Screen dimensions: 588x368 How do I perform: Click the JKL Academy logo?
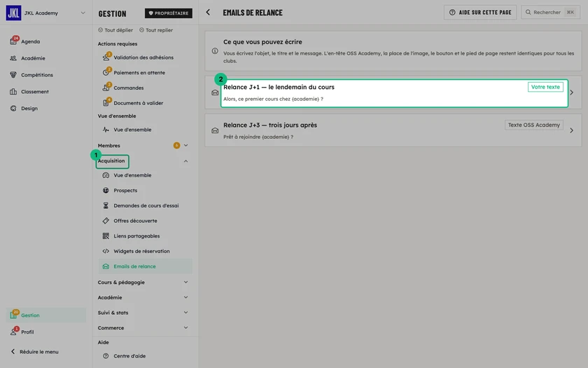tap(13, 13)
